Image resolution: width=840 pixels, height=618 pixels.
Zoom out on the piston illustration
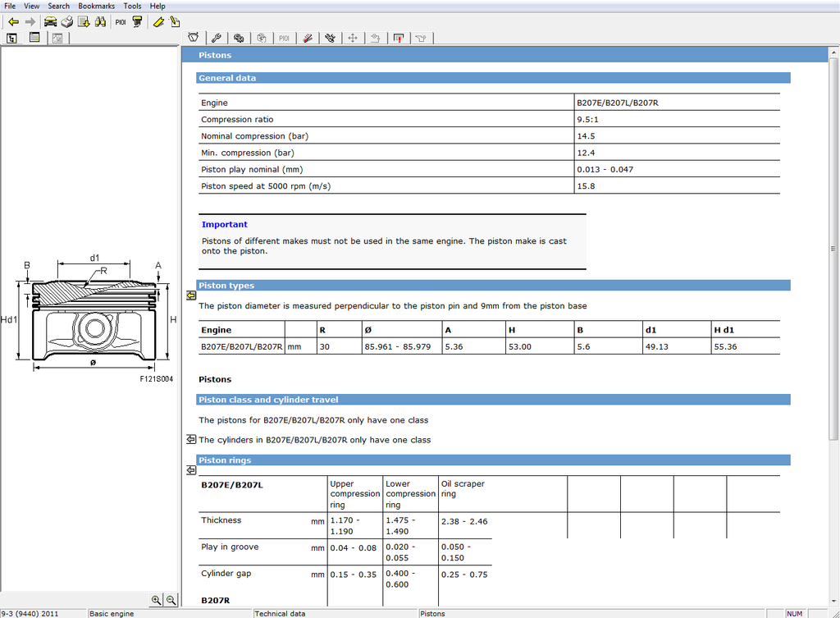(x=171, y=600)
